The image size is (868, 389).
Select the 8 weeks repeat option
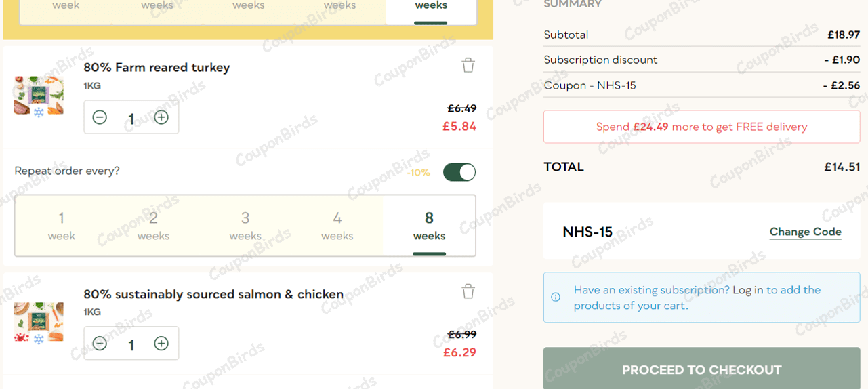[x=429, y=226]
